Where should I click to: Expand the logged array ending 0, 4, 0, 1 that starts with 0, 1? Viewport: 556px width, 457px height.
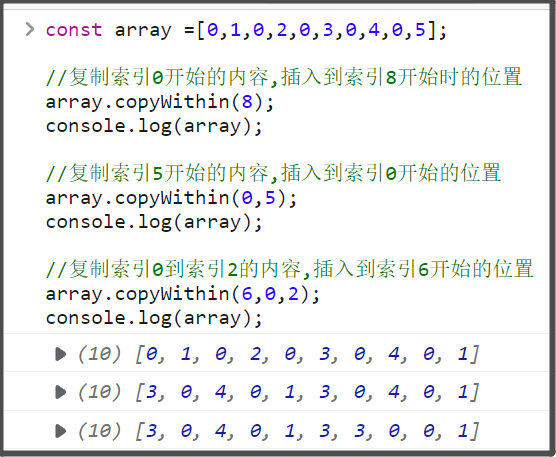click(x=61, y=354)
